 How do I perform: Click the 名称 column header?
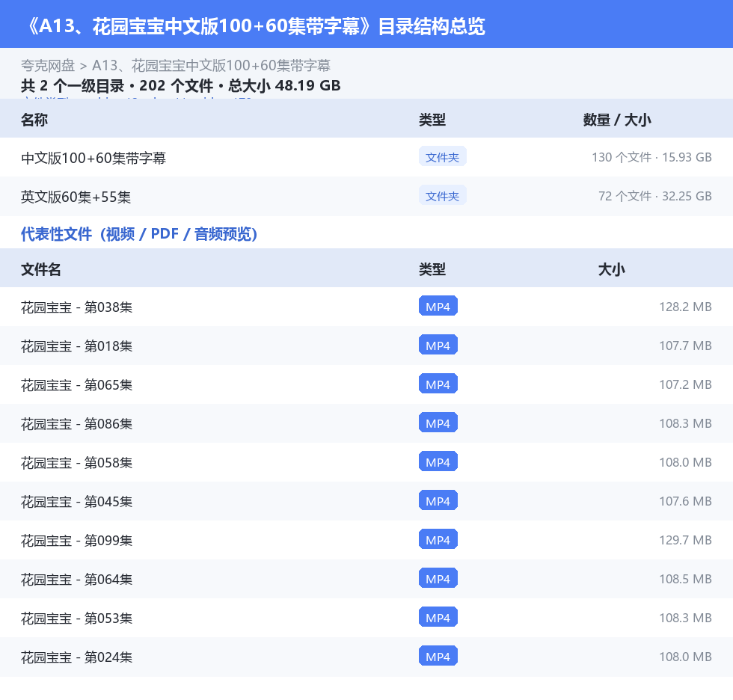pyautogui.click(x=34, y=120)
